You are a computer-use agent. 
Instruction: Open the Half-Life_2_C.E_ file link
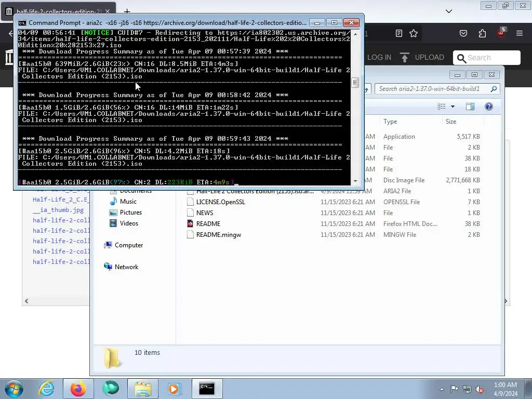click(61, 199)
